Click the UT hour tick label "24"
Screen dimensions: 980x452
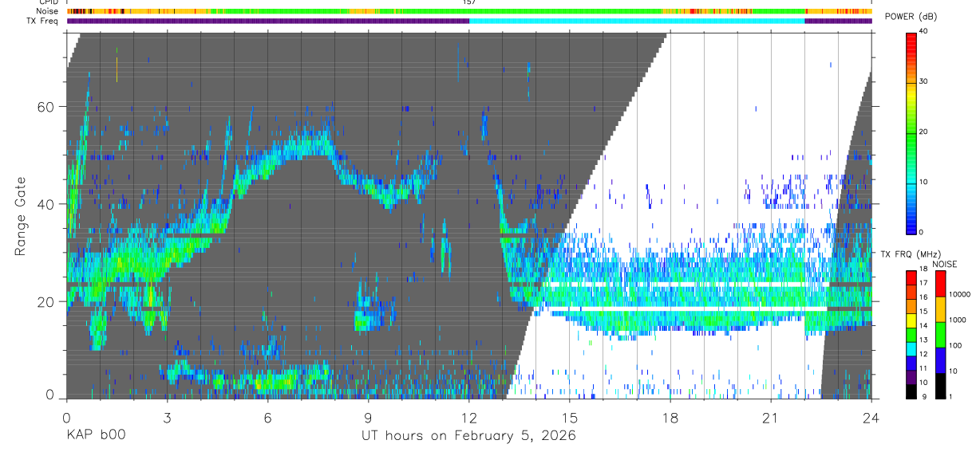(871, 418)
